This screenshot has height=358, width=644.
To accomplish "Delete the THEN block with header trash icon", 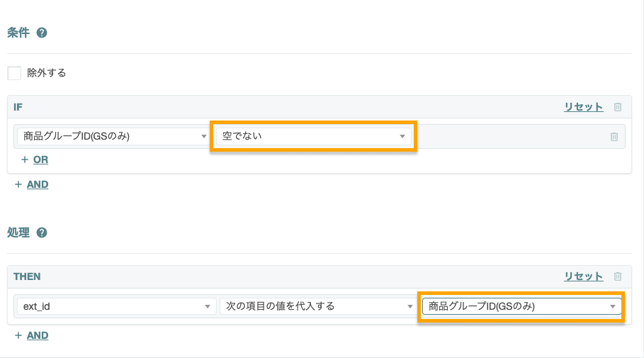I will tap(617, 276).
